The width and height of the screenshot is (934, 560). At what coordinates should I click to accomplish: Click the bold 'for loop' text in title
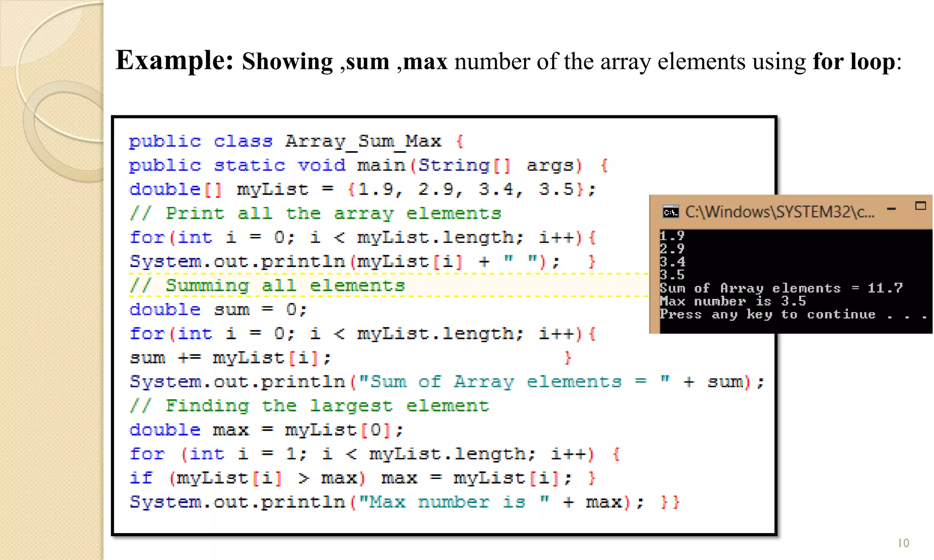pos(854,62)
